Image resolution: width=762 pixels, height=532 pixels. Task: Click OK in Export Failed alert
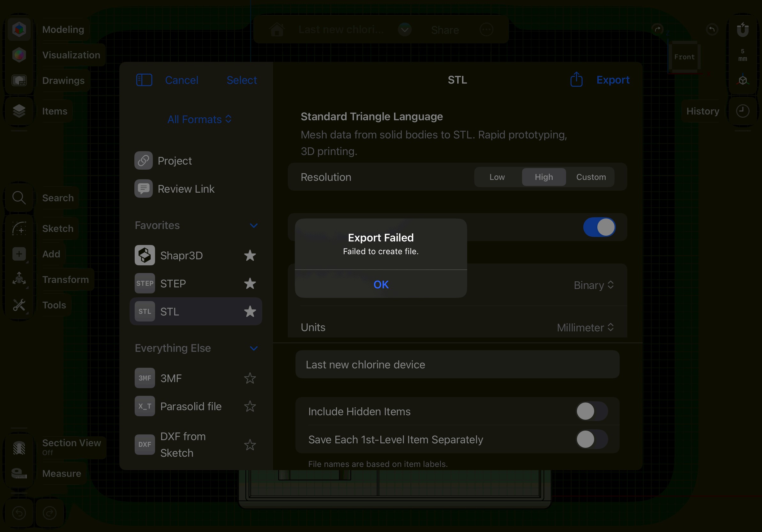click(381, 284)
